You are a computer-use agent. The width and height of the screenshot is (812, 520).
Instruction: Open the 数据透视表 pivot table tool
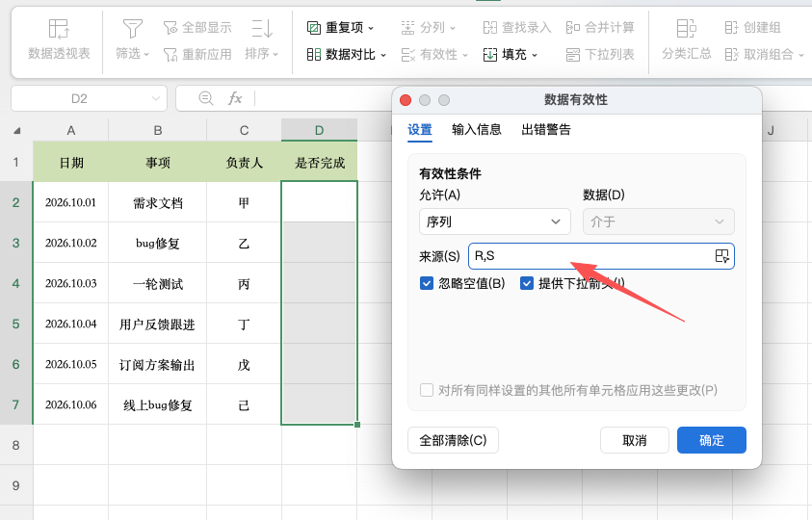pyautogui.click(x=59, y=39)
